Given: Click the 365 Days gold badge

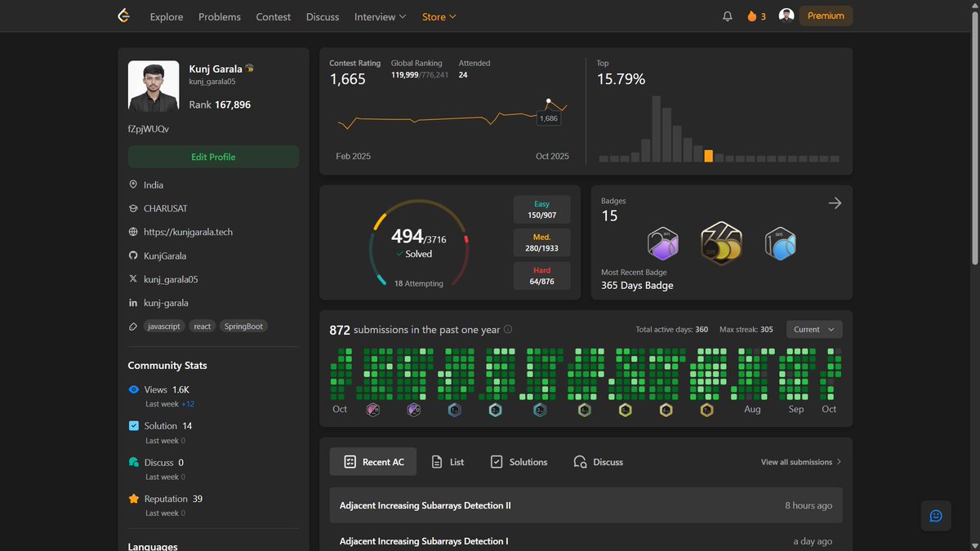Looking at the screenshot, I should click(x=722, y=243).
